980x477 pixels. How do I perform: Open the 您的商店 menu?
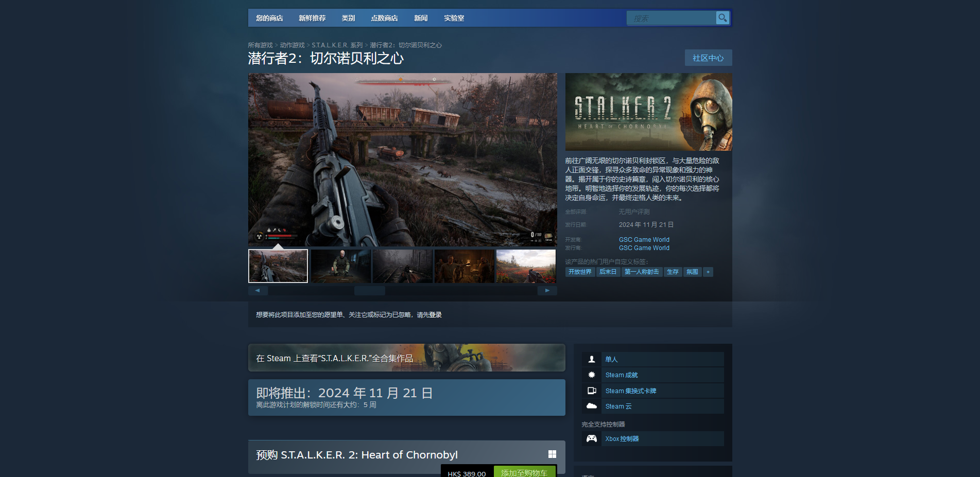[x=269, y=18]
